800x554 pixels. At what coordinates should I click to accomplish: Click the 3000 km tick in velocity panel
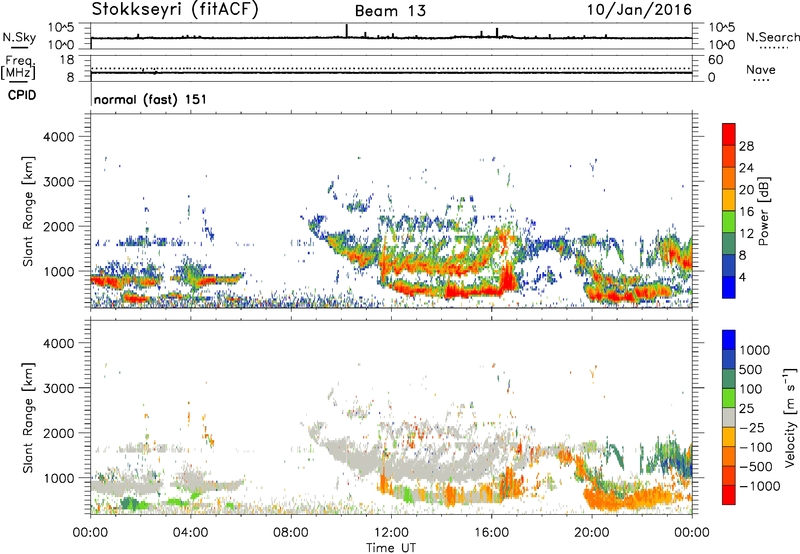pyautogui.click(x=59, y=388)
